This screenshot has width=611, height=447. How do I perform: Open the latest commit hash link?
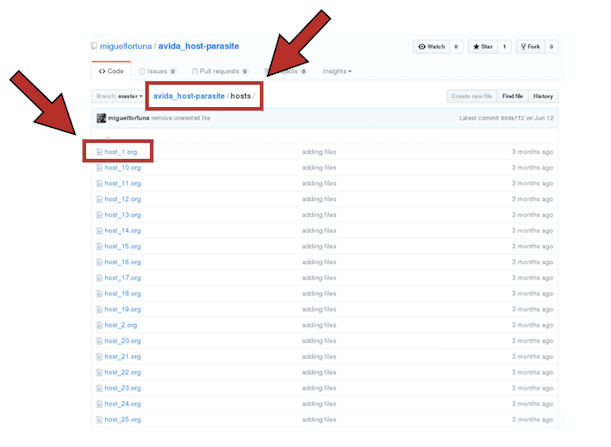tap(513, 118)
